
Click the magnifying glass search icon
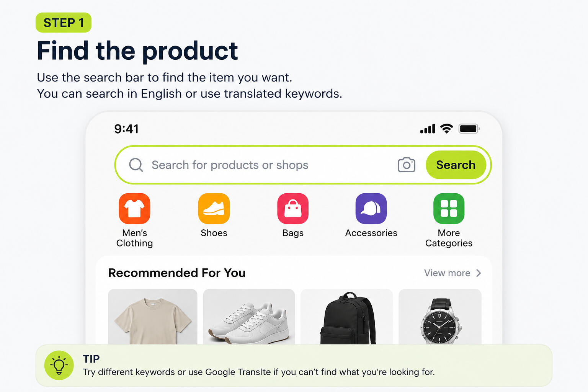click(136, 165)
